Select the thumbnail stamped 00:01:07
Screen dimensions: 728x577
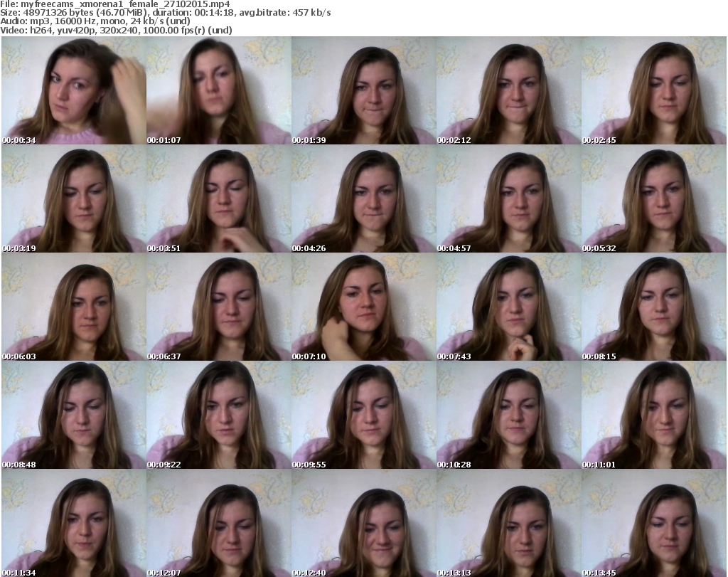tap(219, 90)
